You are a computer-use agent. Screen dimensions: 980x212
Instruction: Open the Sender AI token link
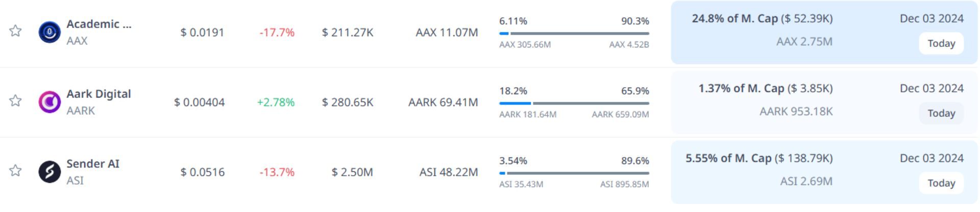click(x=92, y=164)
